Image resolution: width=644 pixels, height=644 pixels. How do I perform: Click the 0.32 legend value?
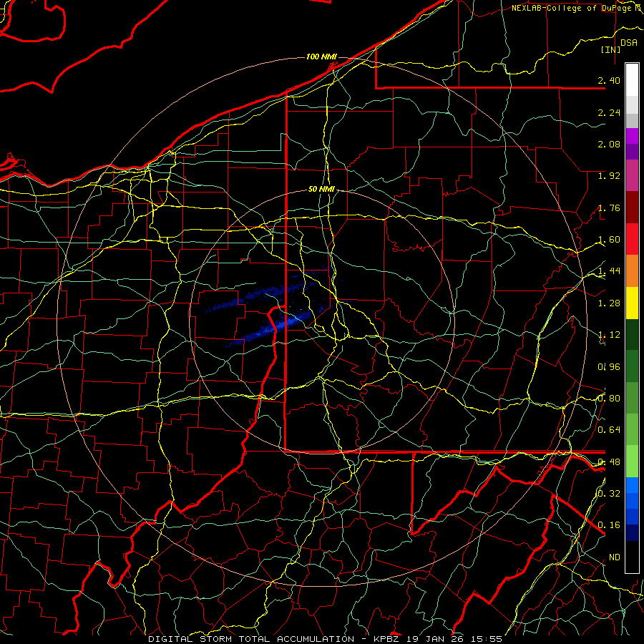[609, 493]
